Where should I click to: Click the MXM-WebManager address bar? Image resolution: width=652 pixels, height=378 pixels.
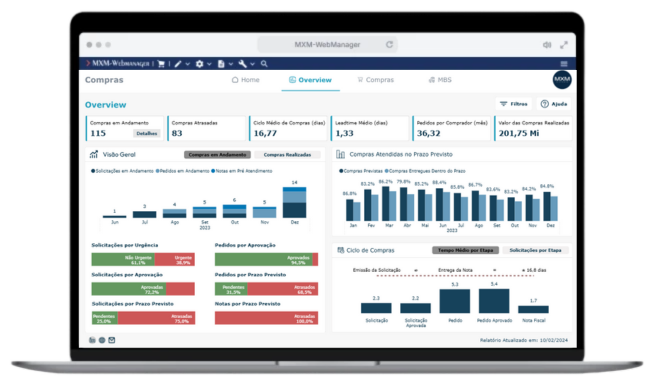327,44
